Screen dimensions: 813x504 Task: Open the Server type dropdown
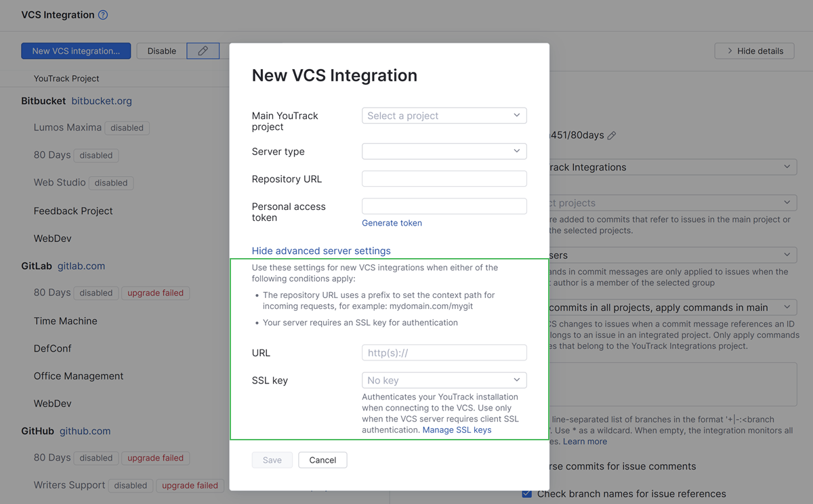pos(444,151)
